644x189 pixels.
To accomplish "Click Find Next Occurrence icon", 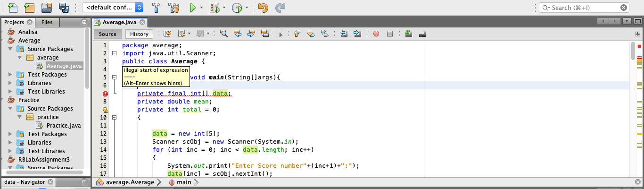I will click(x=251, y=34).
